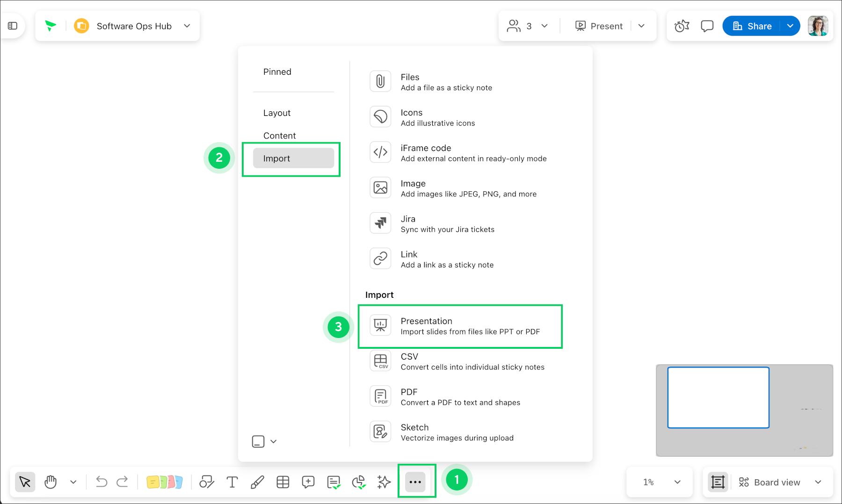The width and height of the screenshot is (842, 504).
Task: Select the shapes tool
Action: (x=206, y=482)
